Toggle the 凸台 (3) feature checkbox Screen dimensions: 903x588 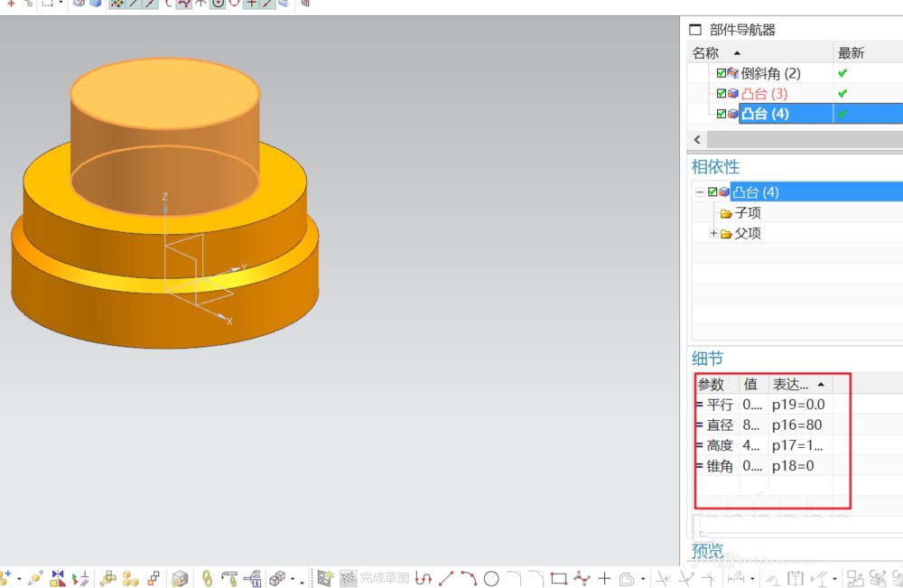click(721, 94)
